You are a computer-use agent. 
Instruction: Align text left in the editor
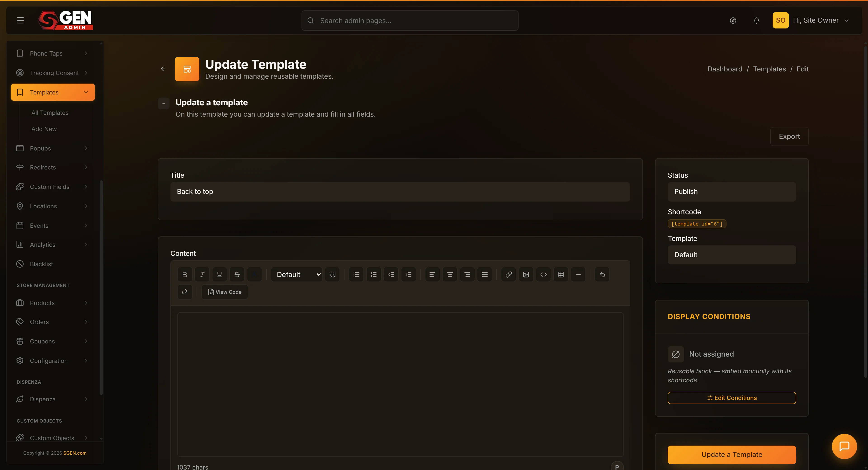432,275
